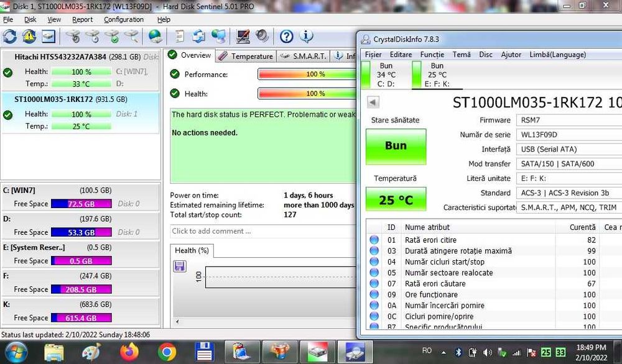The height and width of the screenshot is (364, 622).
Task: Select the Overview tab
Action: [x=190, y=55]
